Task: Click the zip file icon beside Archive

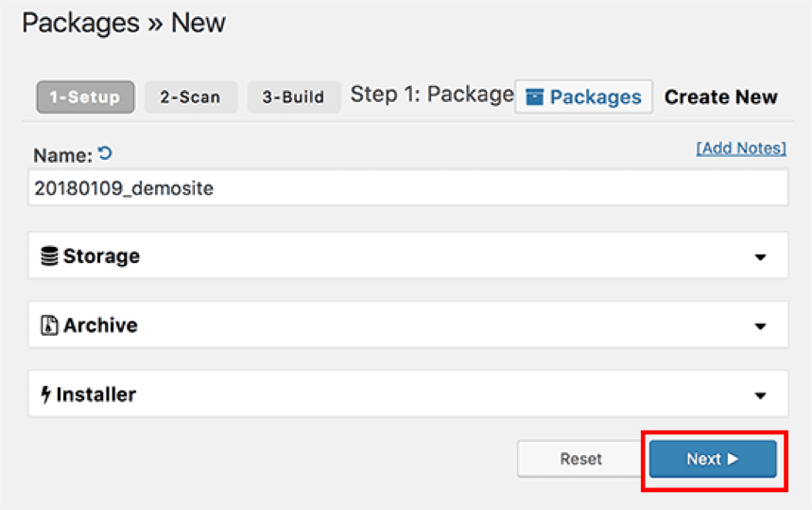Action: 49,325
